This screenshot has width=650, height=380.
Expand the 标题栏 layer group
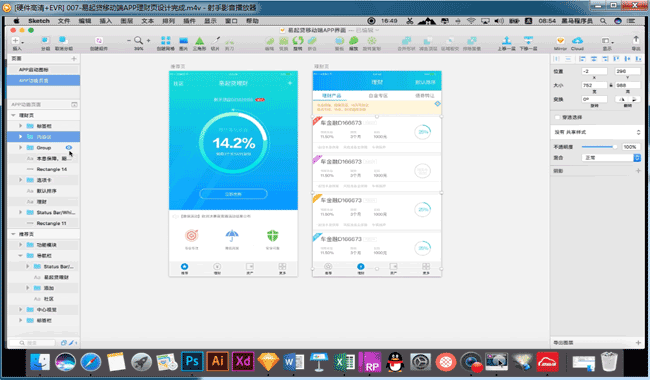(20, 126)
